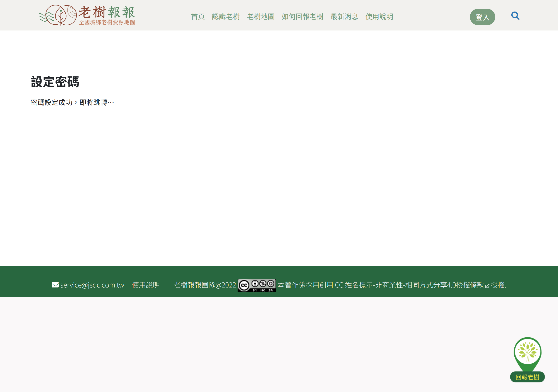Open 認識老樹 menu item
This screenshot has width=558, height=392.
(x=226, y=17)
